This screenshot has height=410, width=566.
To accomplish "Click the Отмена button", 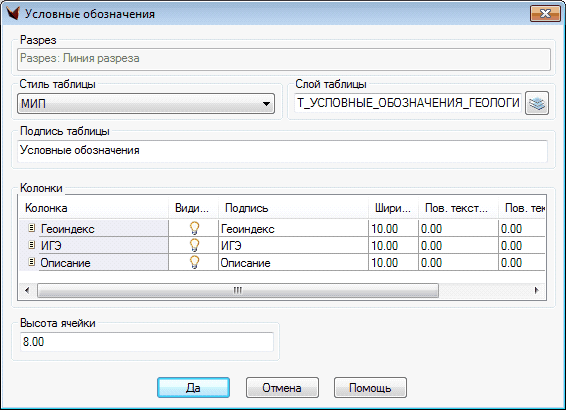I will point(282,388).
